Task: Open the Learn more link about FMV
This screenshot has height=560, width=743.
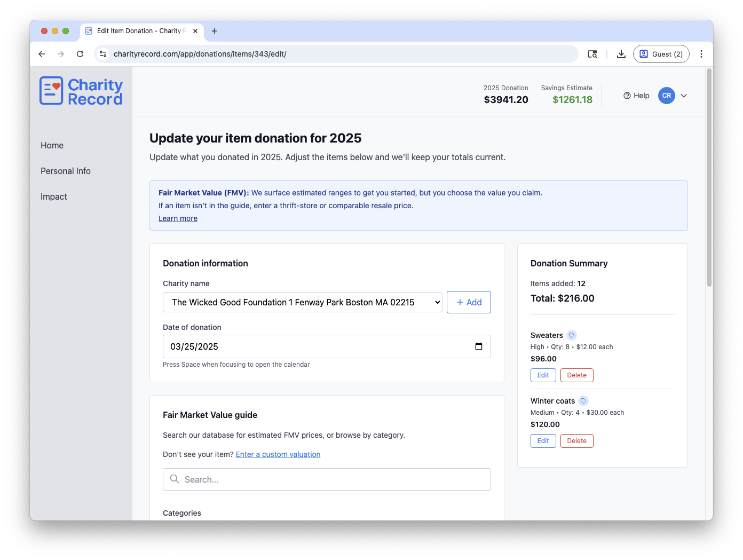Action: [x=178, y=218]
